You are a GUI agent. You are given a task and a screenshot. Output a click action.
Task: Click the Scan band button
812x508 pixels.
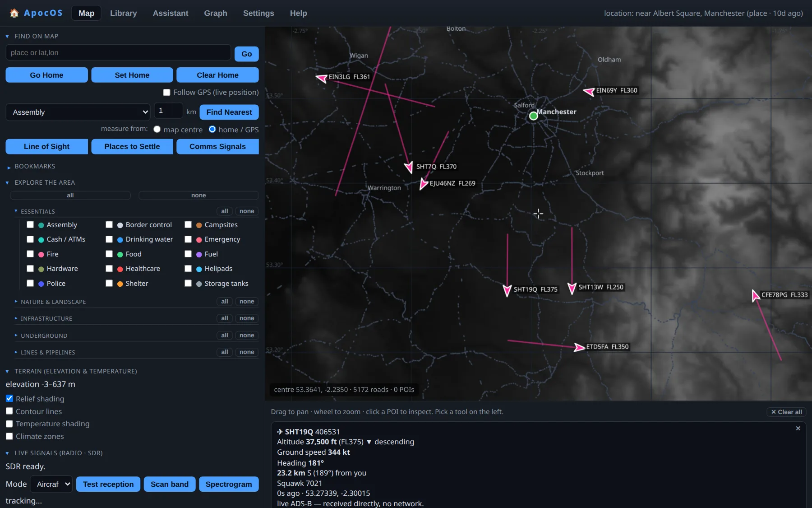(170, 484)
